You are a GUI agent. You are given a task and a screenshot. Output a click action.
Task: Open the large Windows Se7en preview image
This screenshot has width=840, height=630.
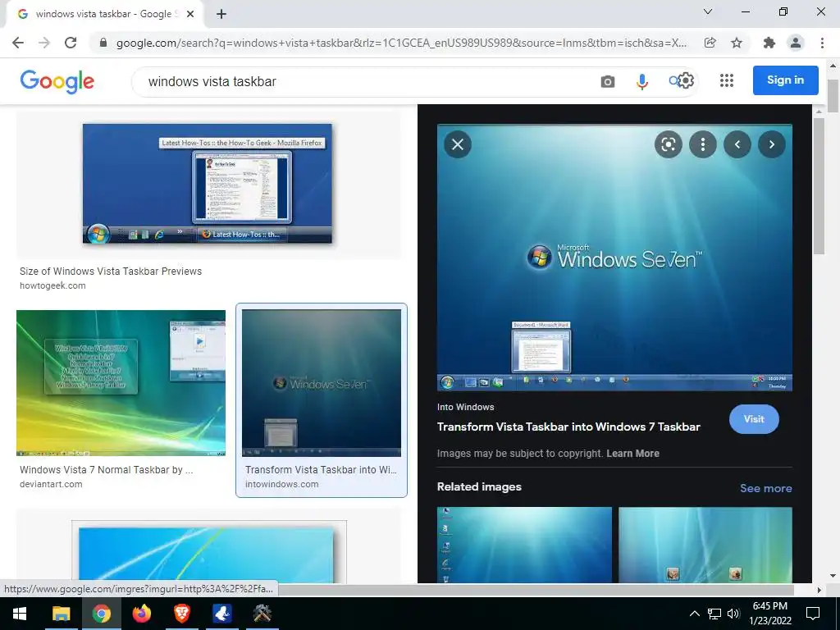[x=614, y=257]
